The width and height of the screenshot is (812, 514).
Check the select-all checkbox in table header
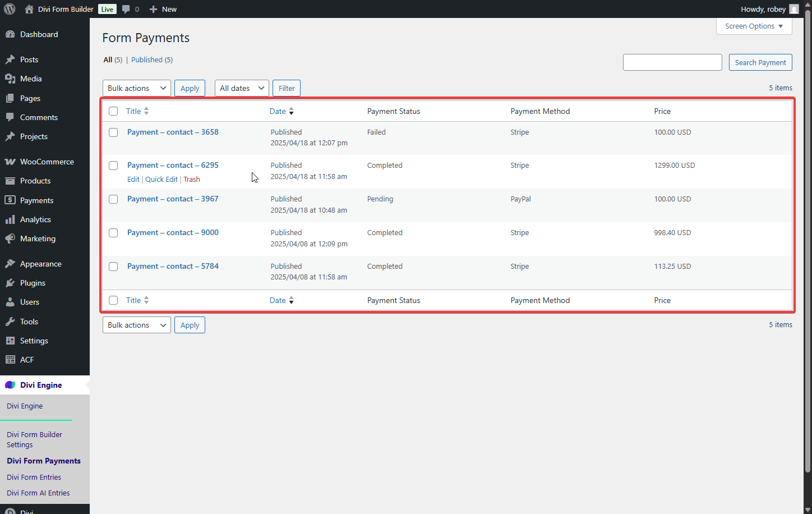point(113,111)
